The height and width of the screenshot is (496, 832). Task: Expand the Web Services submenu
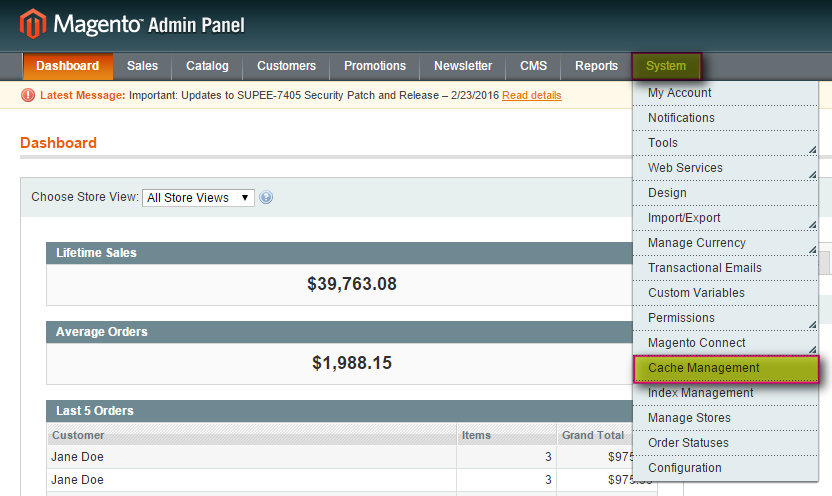[x=725, y=168]
